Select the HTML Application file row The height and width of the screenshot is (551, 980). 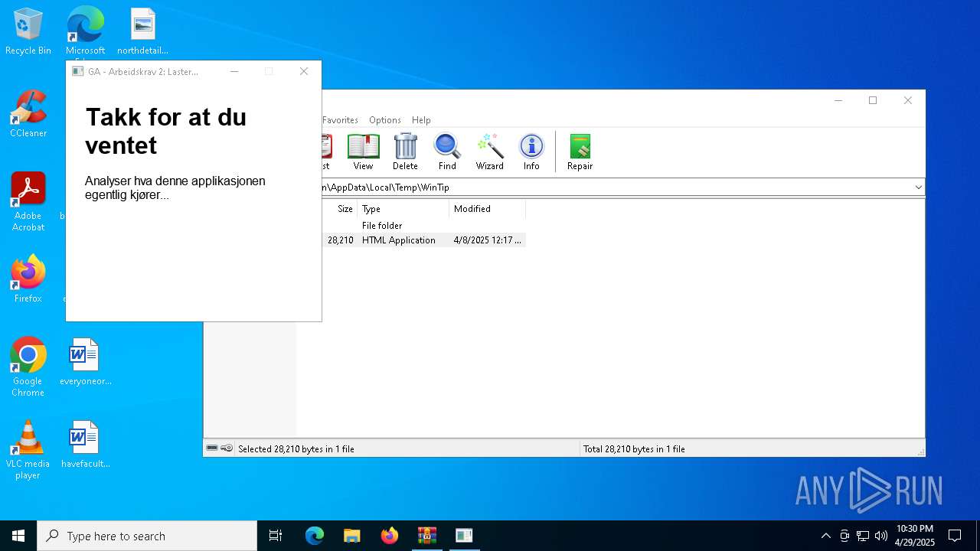[x=423, y=240]
